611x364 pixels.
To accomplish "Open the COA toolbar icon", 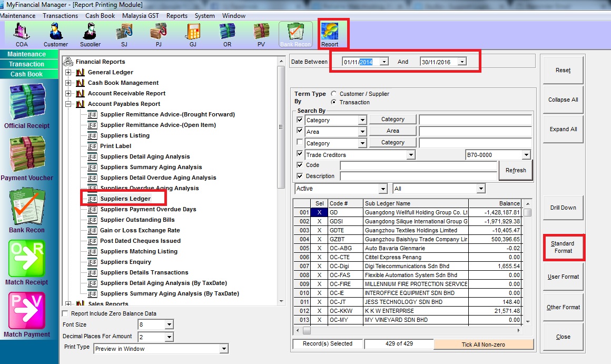I will 22,34.
